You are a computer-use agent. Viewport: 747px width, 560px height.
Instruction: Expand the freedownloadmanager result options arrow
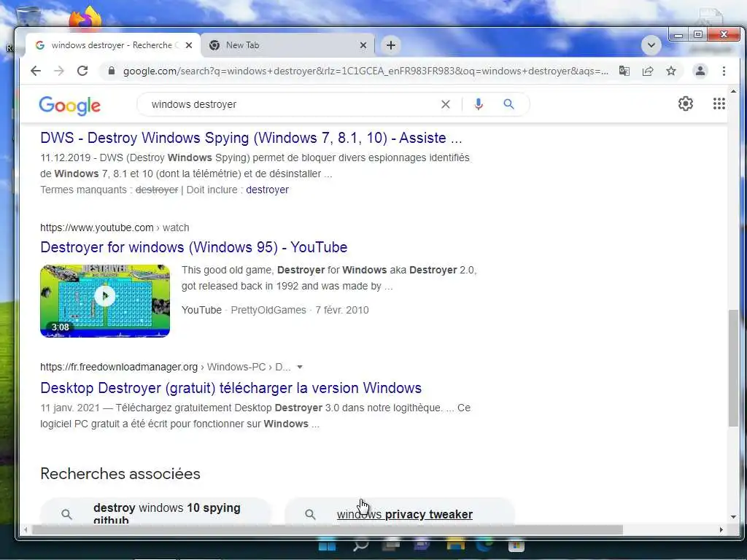tap(300, 367)
